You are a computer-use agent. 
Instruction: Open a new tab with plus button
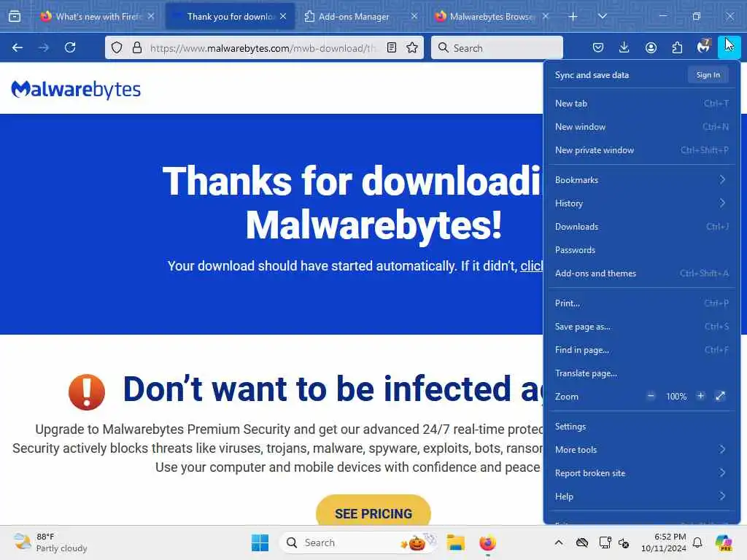(573, 17)
